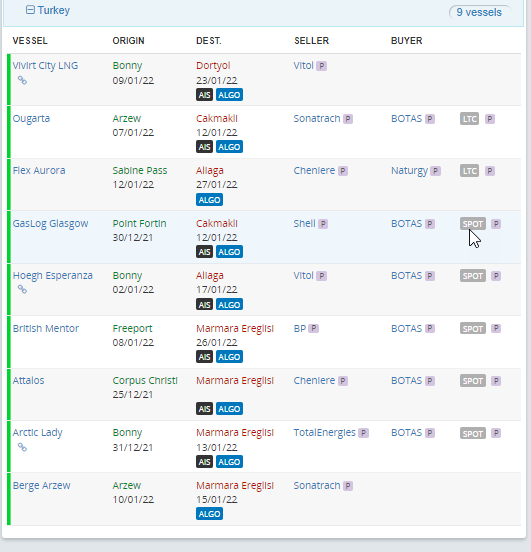The height and width of the screenshot is (552, 531).
Task: Open the Vivirt City LNG vessel
Action: pos(45,65)
